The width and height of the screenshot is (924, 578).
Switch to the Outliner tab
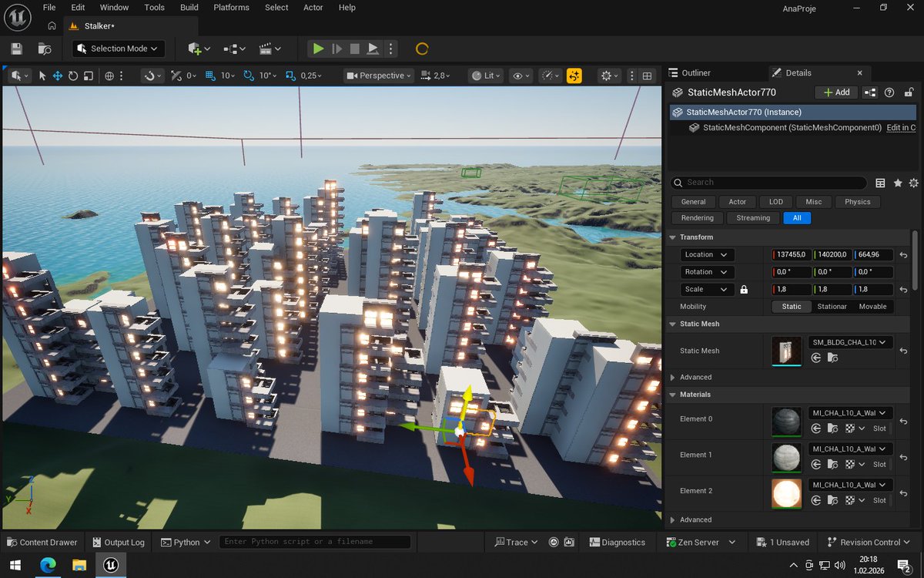[689, 72]
